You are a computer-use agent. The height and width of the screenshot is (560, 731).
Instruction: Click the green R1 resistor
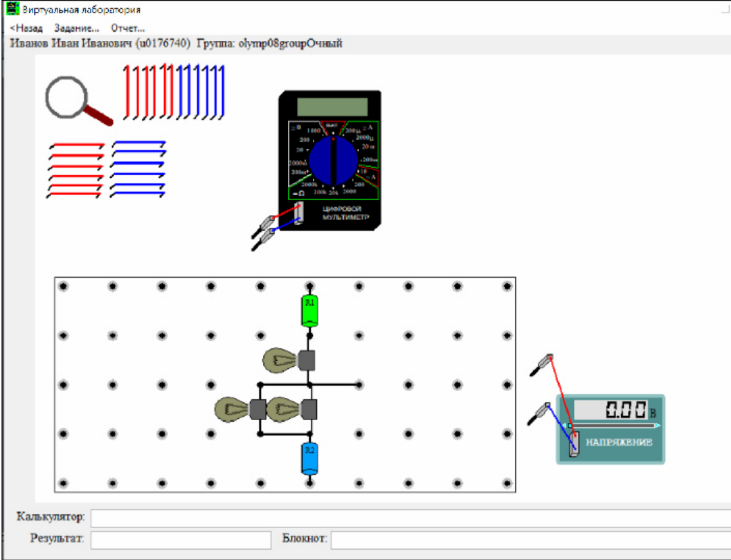[309, 311]
